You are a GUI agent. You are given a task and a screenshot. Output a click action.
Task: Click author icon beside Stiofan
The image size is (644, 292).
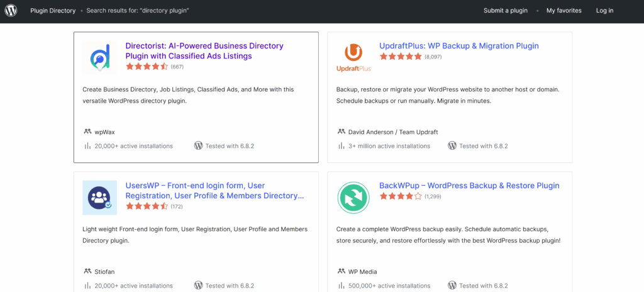point(87,271)
